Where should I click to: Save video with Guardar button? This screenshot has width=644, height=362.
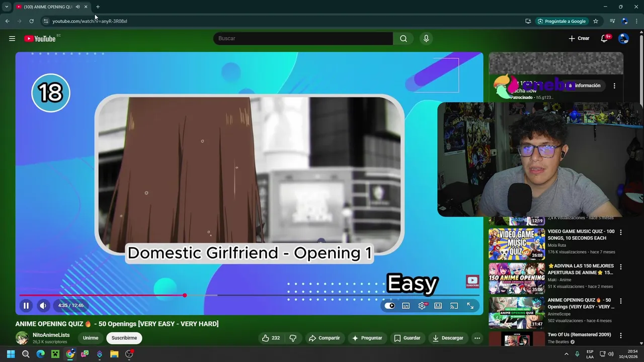(407, 338)
